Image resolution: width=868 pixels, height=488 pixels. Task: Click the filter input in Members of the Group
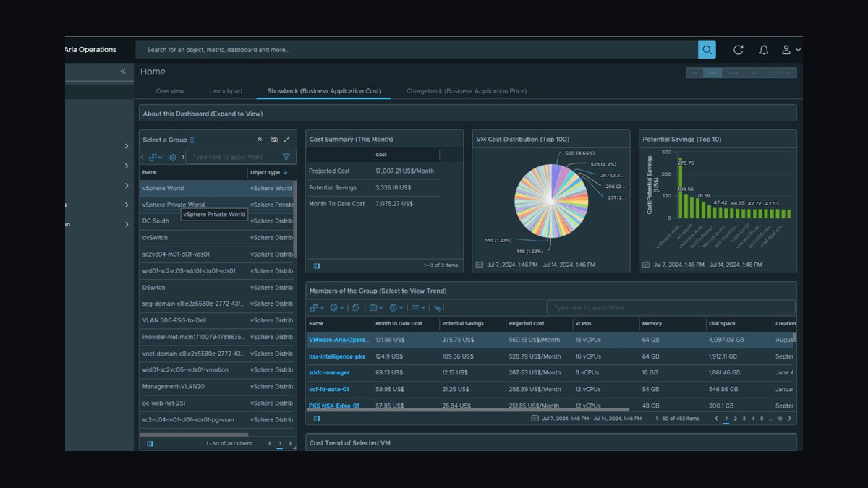[x=671, y=307]
